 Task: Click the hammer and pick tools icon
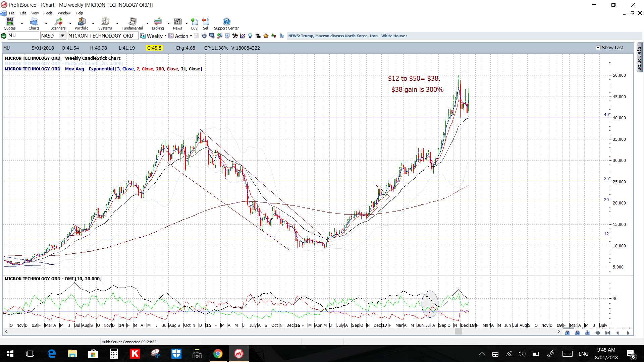coord(235,36)
